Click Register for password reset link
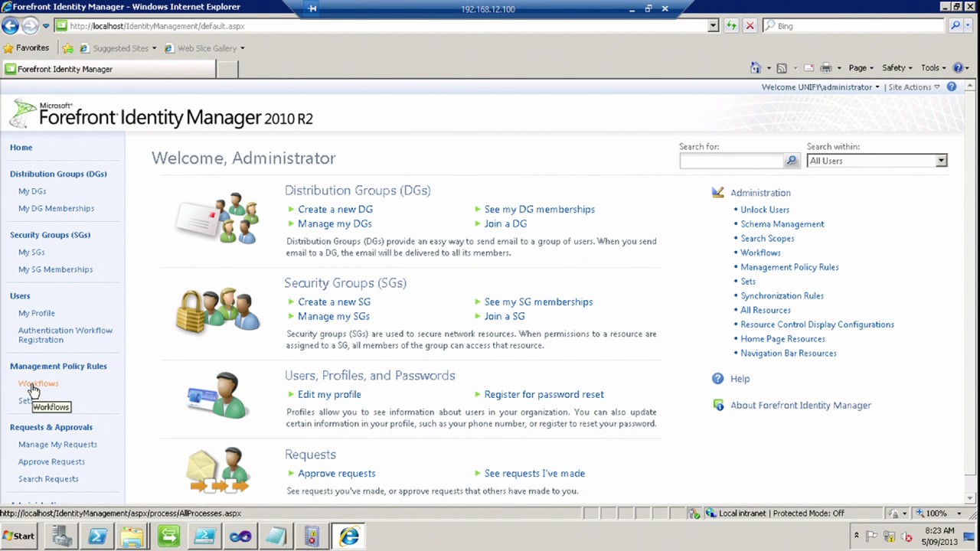Viewport: 980px width, 551px height. [x=544, y=395]
